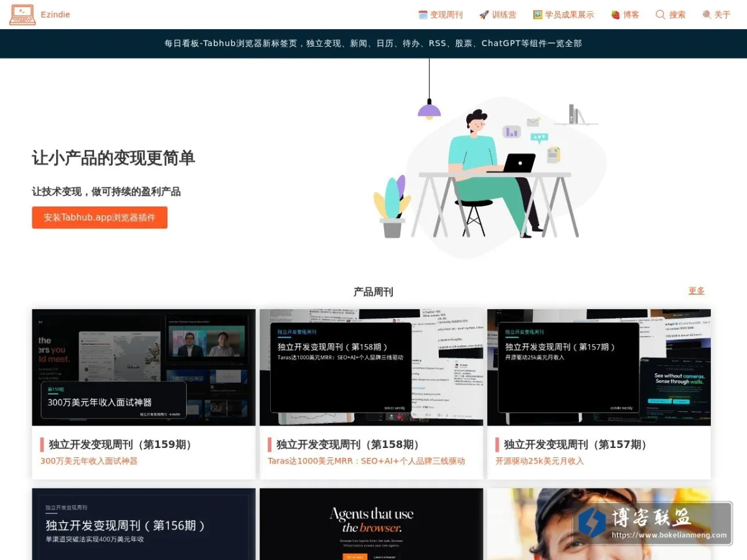Image resolution: width=747 pixels, height=560 pixels.
Task: Click subtitle 开源驱动25k美元月收入
Action: pos(540,461)
